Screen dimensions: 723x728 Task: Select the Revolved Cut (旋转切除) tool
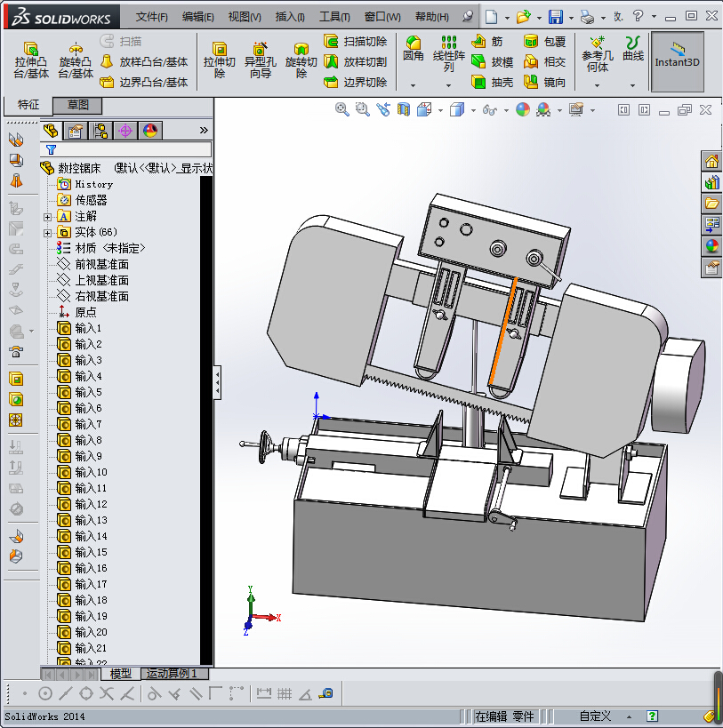coord(301,60)
